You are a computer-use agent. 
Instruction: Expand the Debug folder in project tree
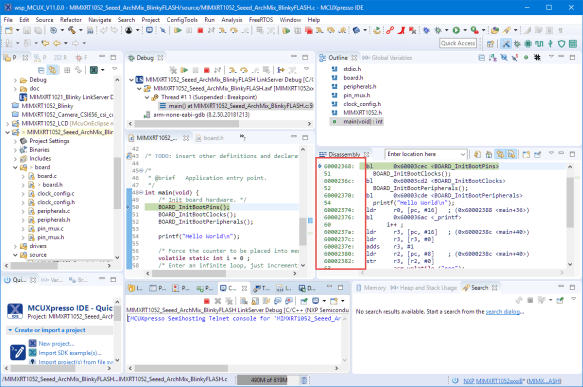15,80
